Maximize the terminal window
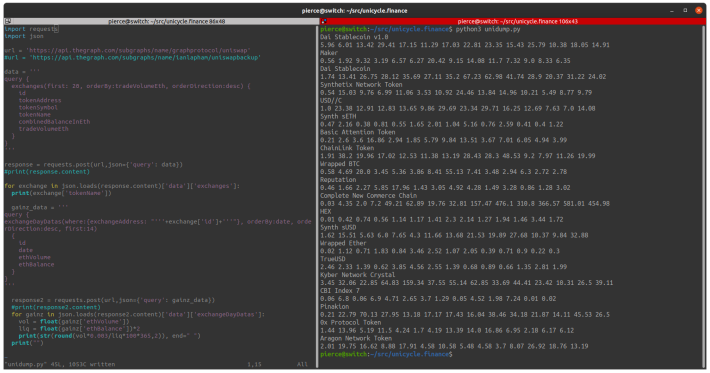The image size is (710, 373). click(685, 10)
